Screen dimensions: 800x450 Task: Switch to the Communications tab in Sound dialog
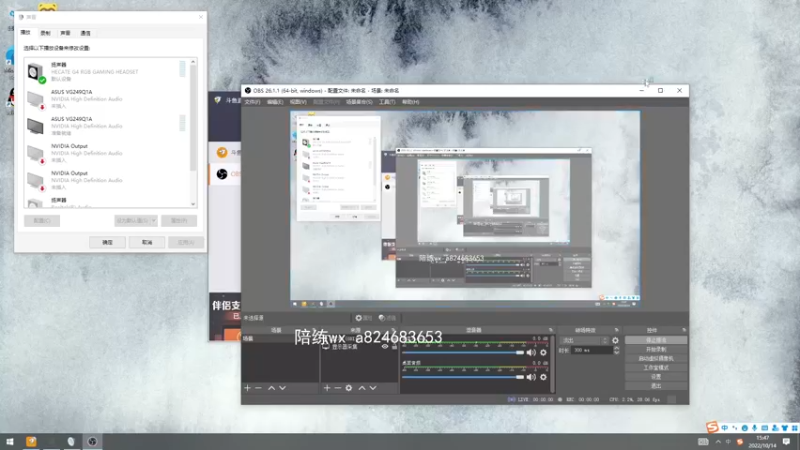pyautogui.click(x=85, y=33)
